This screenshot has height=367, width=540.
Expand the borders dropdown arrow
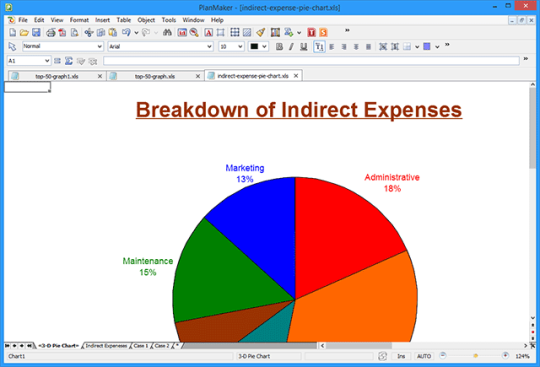point(417,46)
